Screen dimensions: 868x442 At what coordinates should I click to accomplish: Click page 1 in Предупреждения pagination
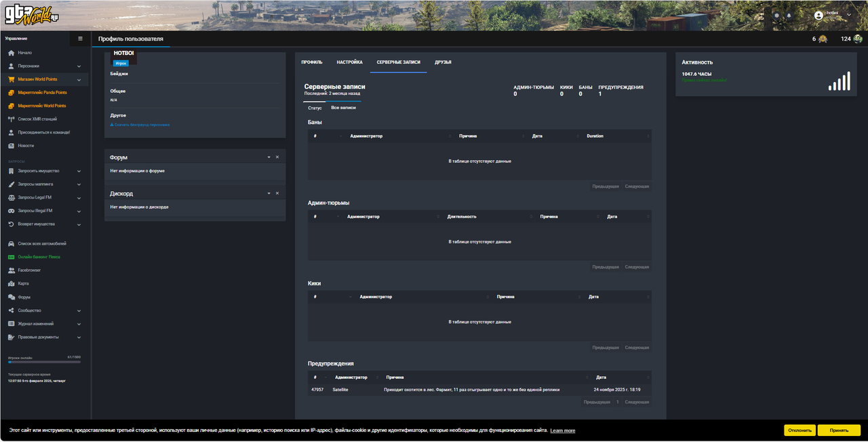[618, 402]
